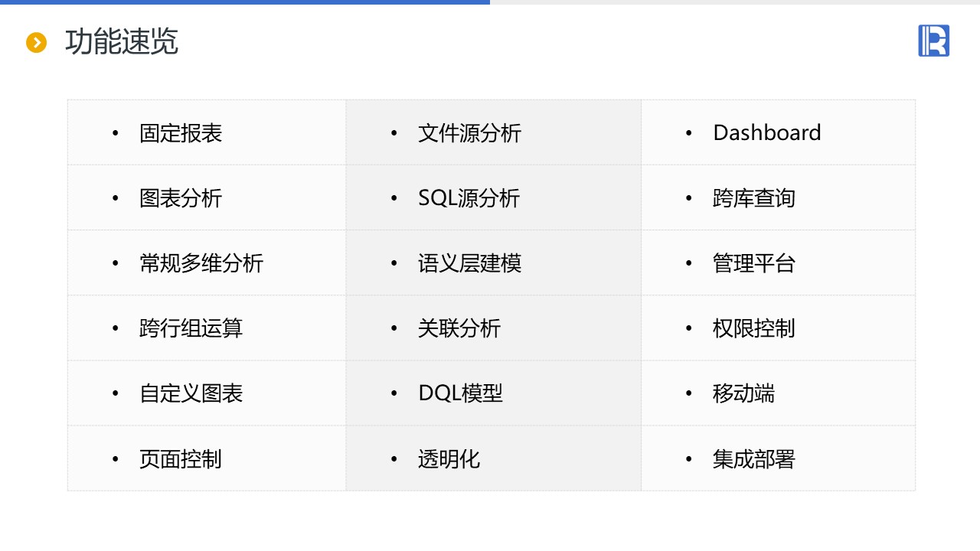Click the 页面控制 cell

coord(181,459)
